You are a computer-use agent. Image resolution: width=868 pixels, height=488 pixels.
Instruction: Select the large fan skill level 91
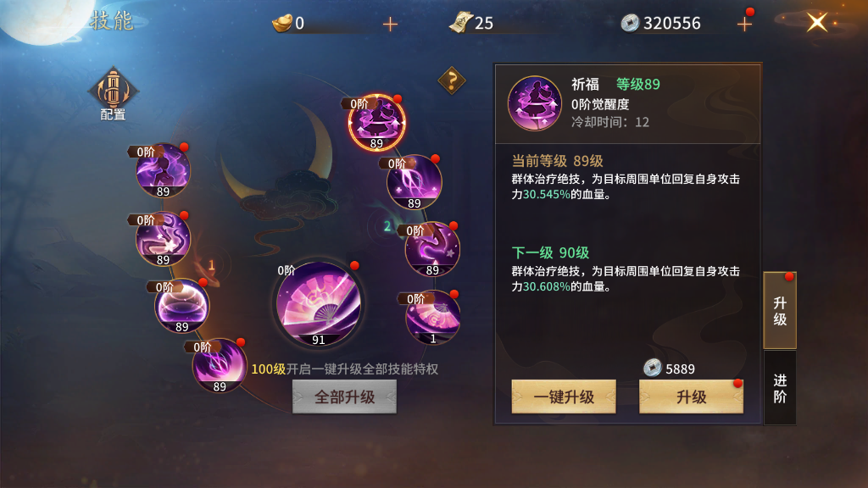pos(319,304)
